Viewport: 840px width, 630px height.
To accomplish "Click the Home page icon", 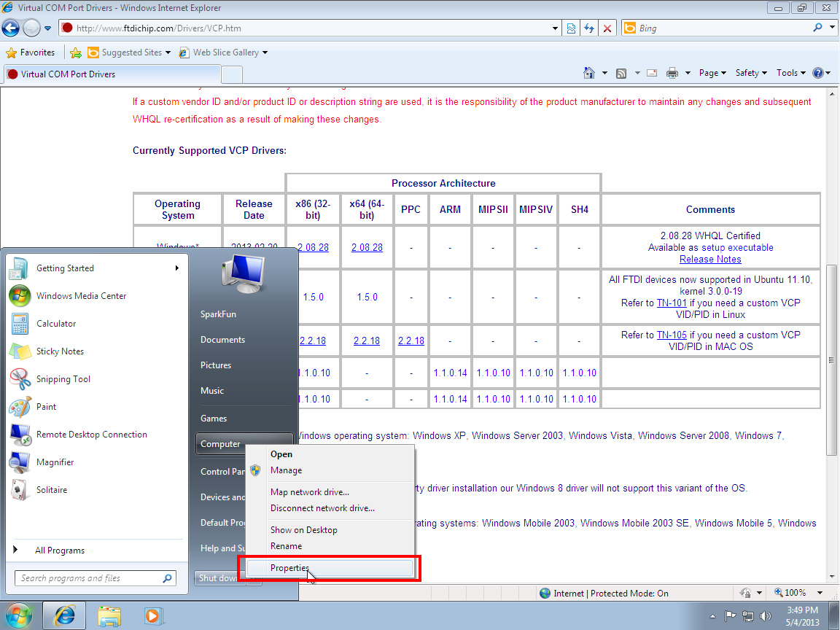I will tap(589, 73).
